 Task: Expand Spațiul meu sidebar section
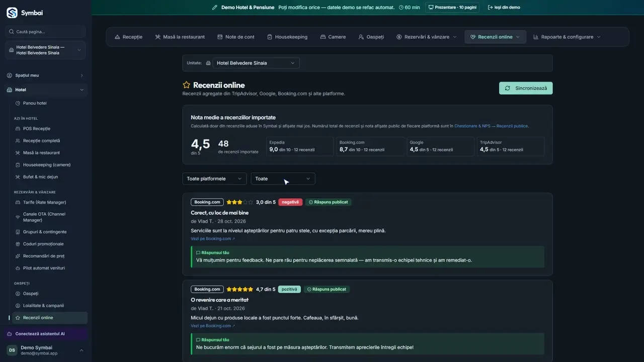(x=46, y=75)
